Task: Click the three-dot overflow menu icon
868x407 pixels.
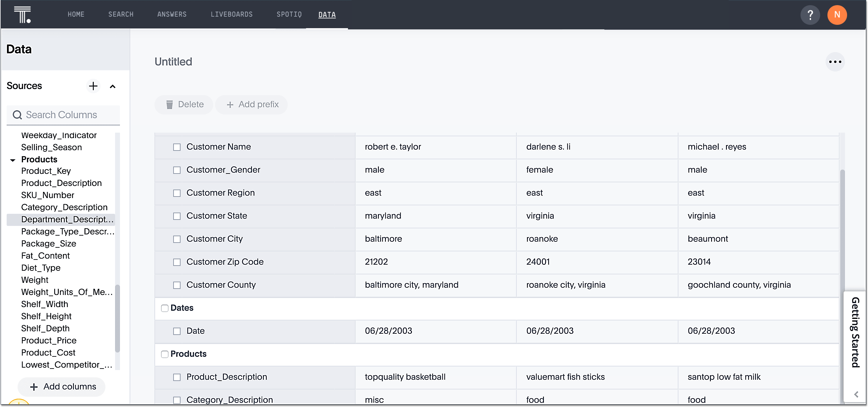Action: click(836, 62)
